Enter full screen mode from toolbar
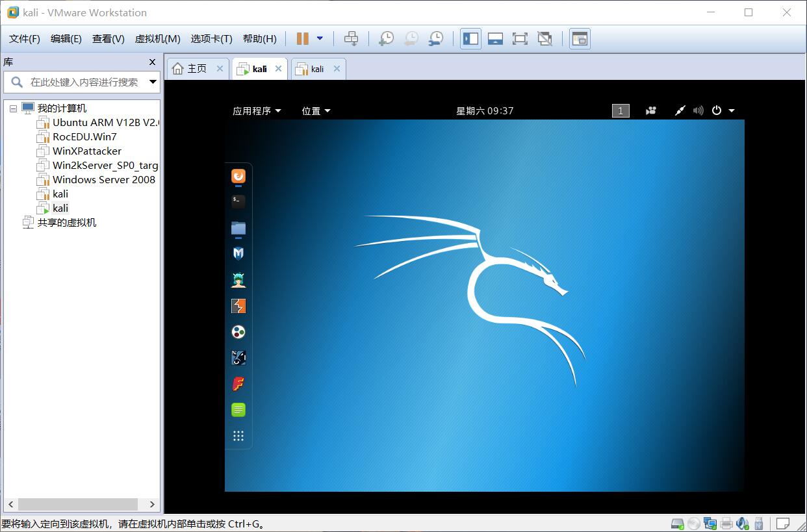Viewport: 807px width, 532px height. click(x=520, y=39)
